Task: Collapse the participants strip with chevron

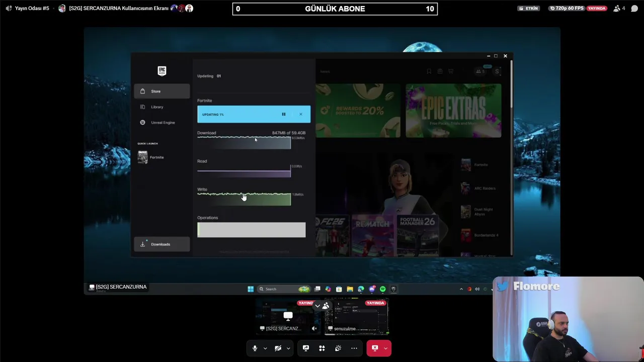Action: [x=317, y=306]
